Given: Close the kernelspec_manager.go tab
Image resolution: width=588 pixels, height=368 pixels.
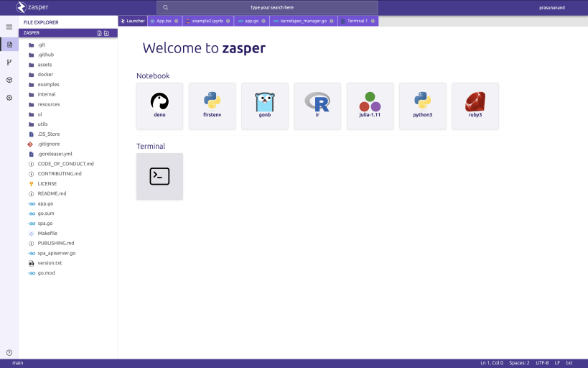Looking at the screenshot, I should click(332, 21).
